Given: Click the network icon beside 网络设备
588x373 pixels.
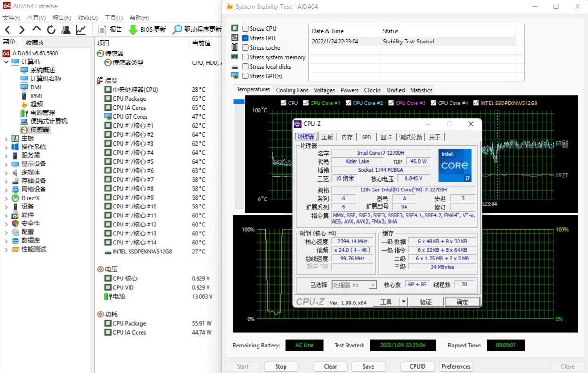Looking at the screenshot, I should pyautogui.click(x=16, y=189).
